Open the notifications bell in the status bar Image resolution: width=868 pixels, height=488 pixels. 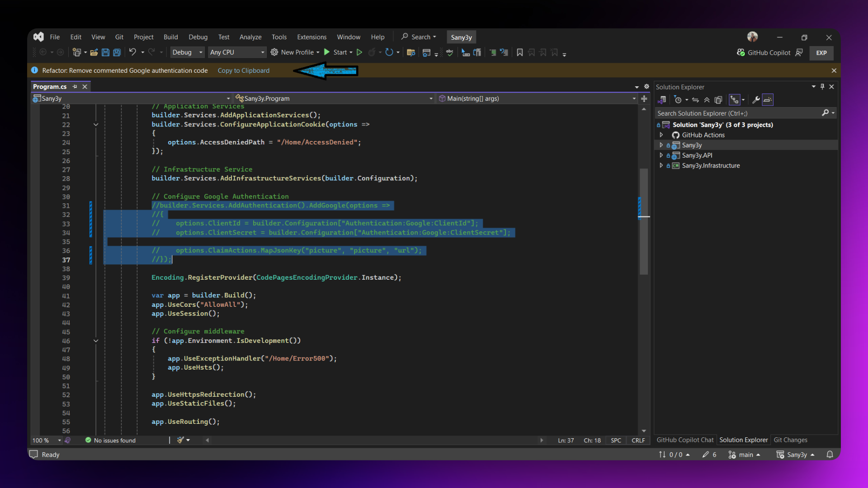click(x=830, y=455)
